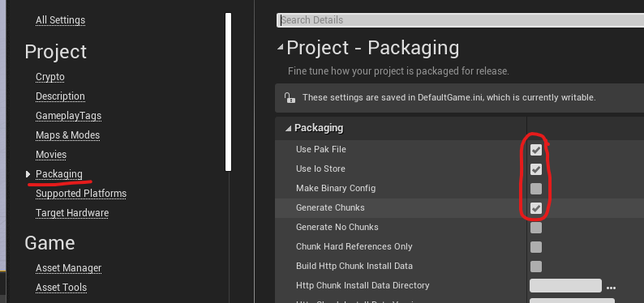Open Target Hardware settings
644x303 pixels.
tap(72, 213)
